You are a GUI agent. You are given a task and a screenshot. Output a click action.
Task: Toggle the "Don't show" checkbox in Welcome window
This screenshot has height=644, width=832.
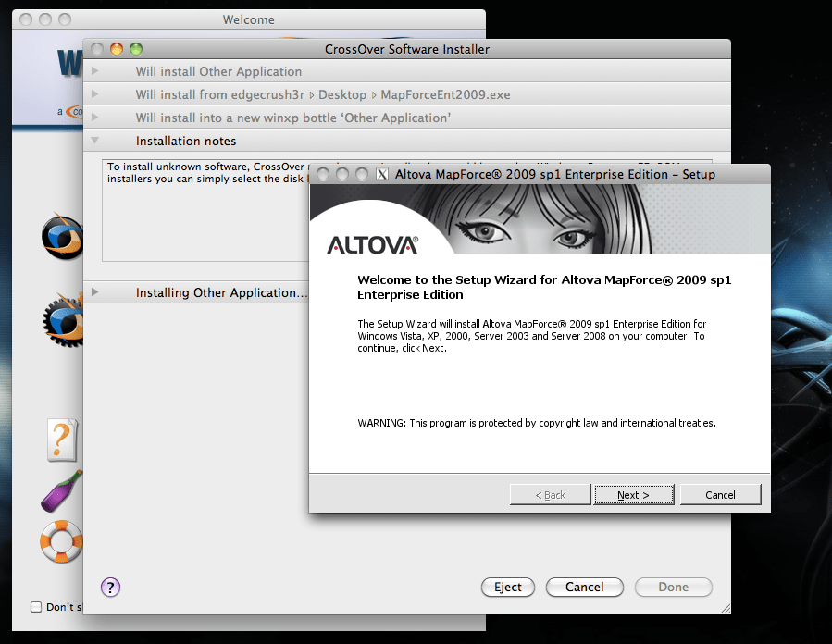point(36,606)
